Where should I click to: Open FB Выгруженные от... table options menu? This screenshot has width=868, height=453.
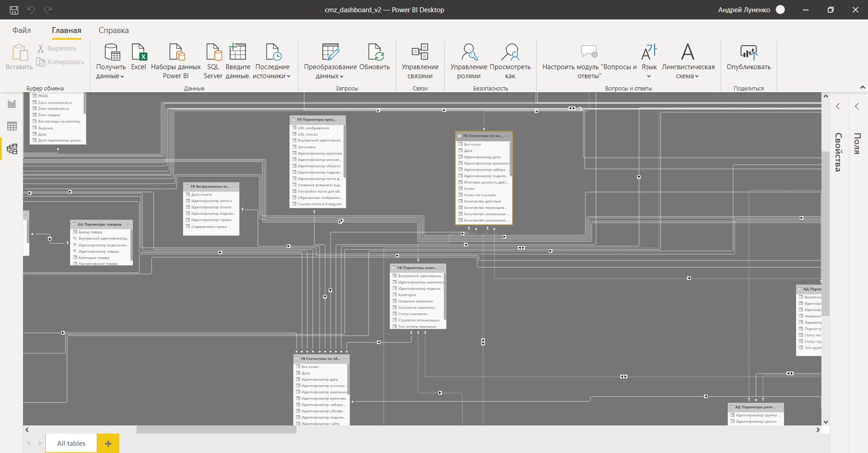click(235, 186)
